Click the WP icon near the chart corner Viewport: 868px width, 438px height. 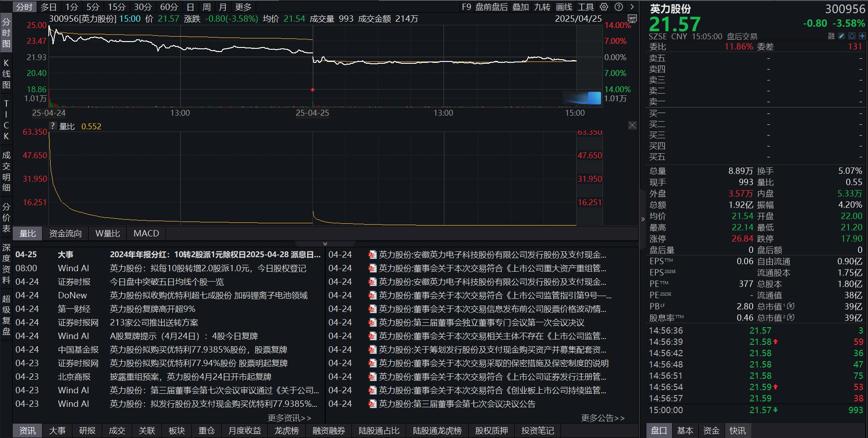coord(632,19)
